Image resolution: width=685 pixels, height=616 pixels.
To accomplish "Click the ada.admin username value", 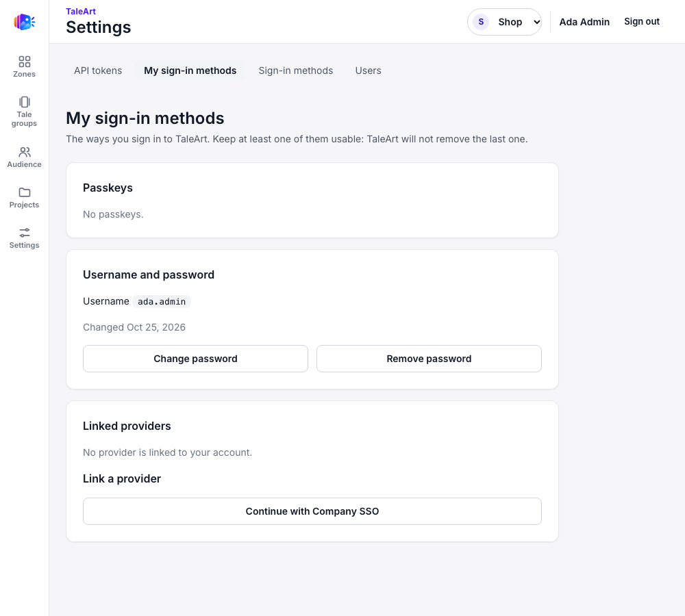I will [x=162, y=302].
